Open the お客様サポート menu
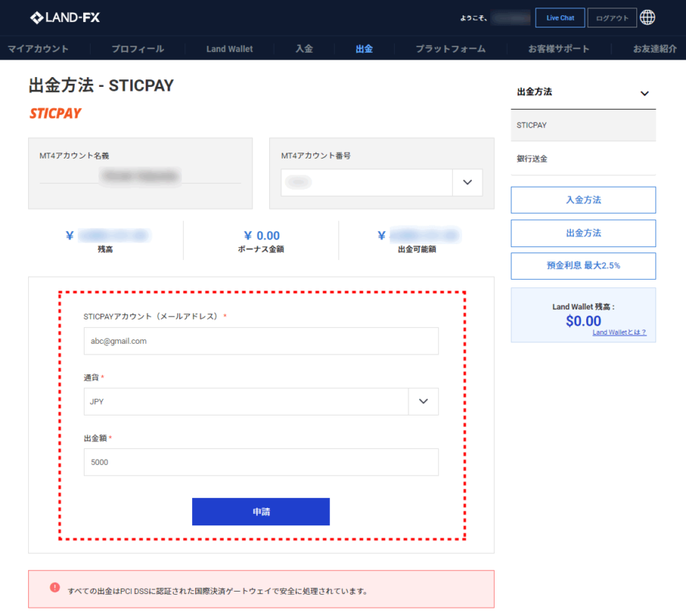Screen dimensions: 686x616 pos(559,49)
